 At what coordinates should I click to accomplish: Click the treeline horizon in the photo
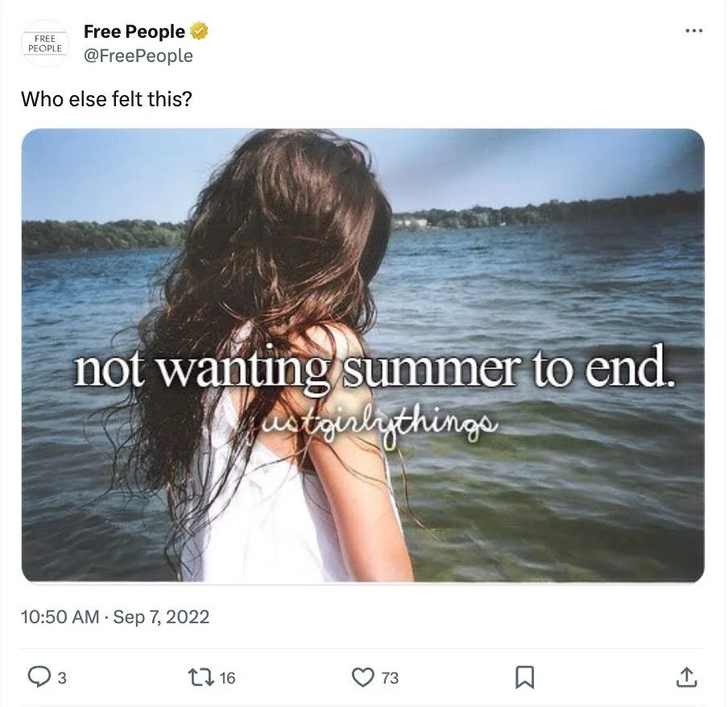tap(548, 211)
